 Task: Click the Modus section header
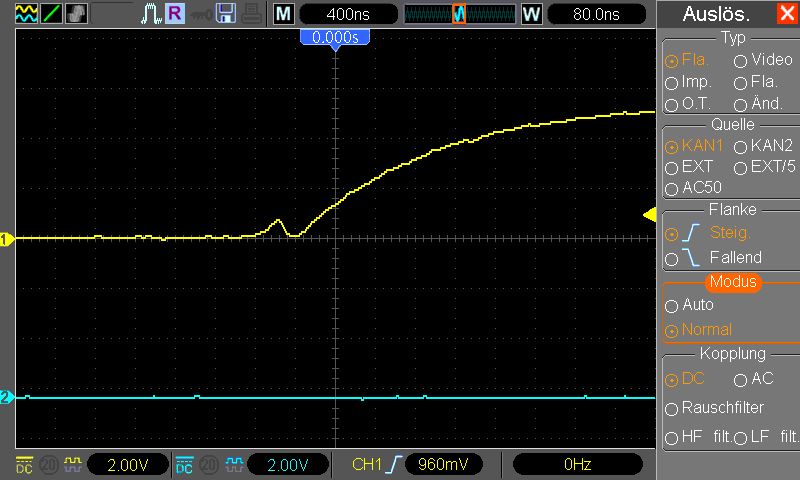[x=733, y=282]
